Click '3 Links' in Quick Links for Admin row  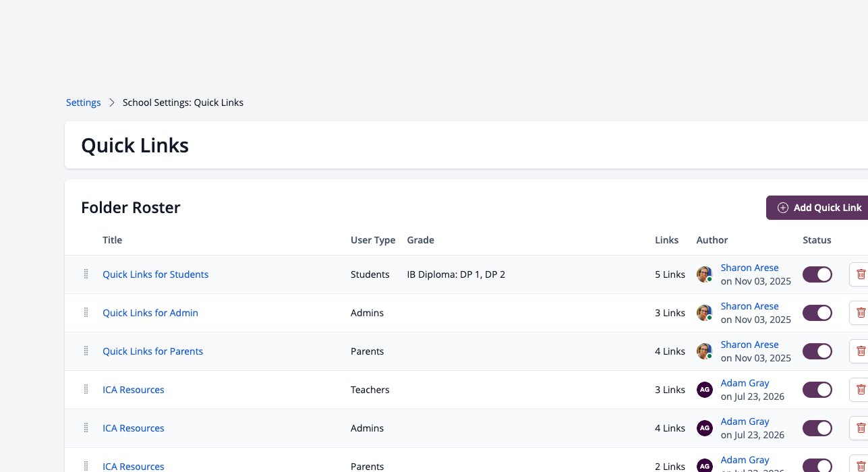click(670, 313)
